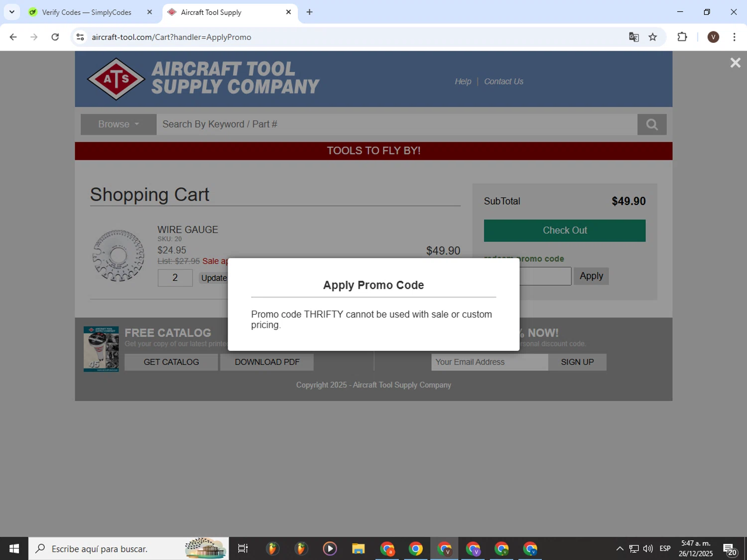Click the Update quantity button
This screenshot has height=560, width=747.
pyautogui.click(x=214, y=278)
